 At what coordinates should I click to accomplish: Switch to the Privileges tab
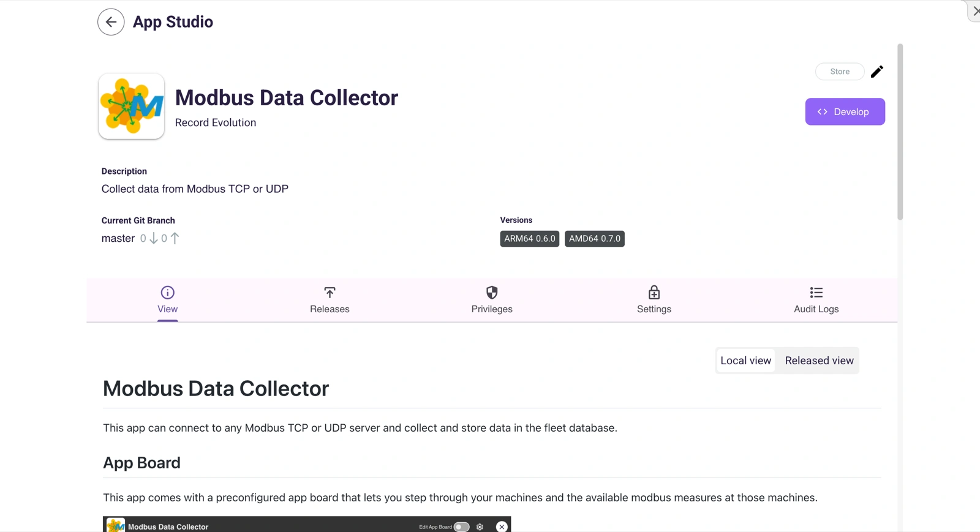click(x=491, y=300)
